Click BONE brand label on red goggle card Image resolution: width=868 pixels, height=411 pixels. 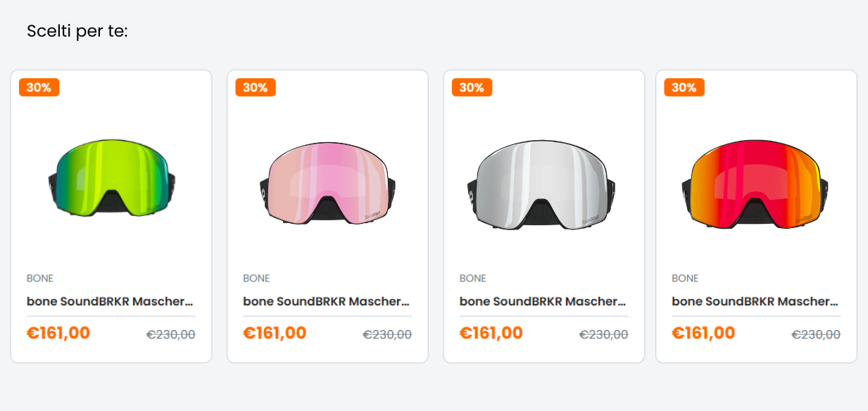[685, 278]
